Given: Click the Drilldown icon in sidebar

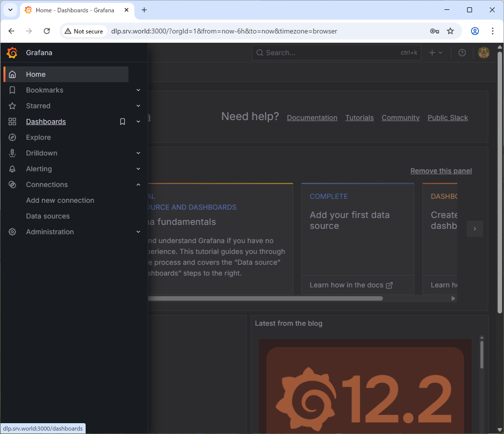Looking at the screenshot, I should [13, 153].
